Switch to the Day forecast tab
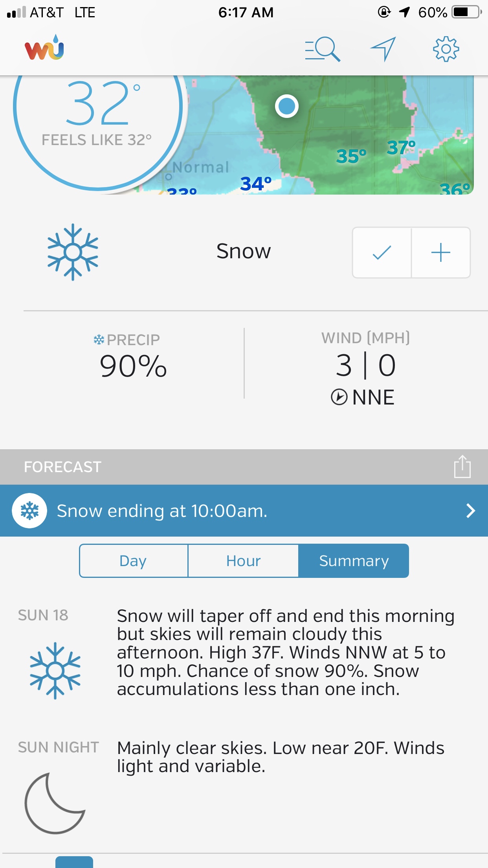Viewport: 488px width, 868px height. pos(133,561)
